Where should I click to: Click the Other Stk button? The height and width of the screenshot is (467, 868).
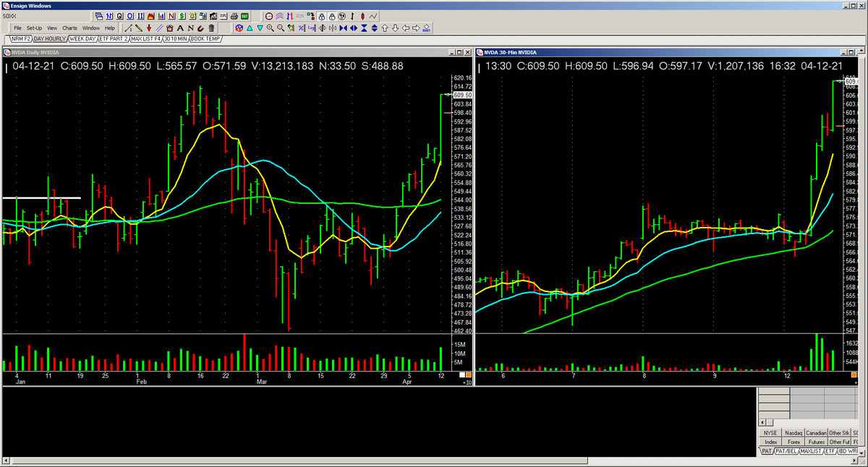(x=839, y=432)
